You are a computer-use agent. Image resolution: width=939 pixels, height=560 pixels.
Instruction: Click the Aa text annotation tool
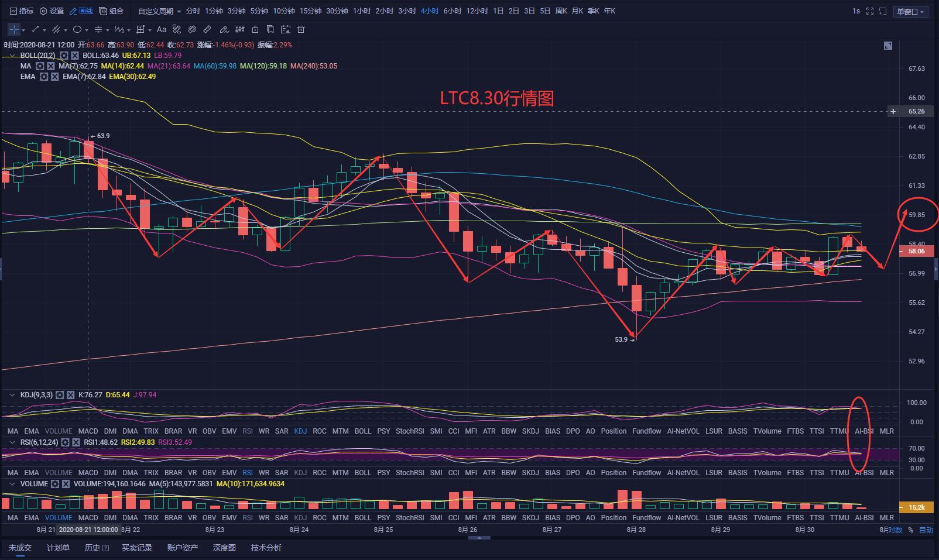tap(162, 29)
